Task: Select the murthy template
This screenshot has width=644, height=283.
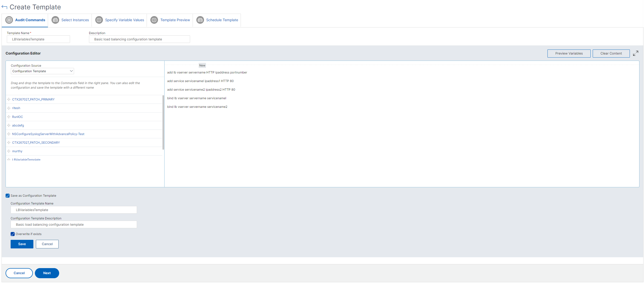Action: [x=17, y=151]
